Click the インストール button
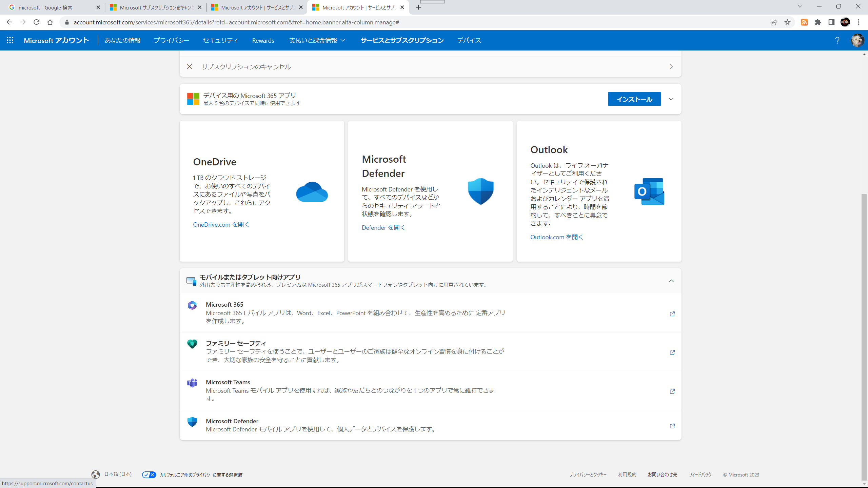 point(634,99)
